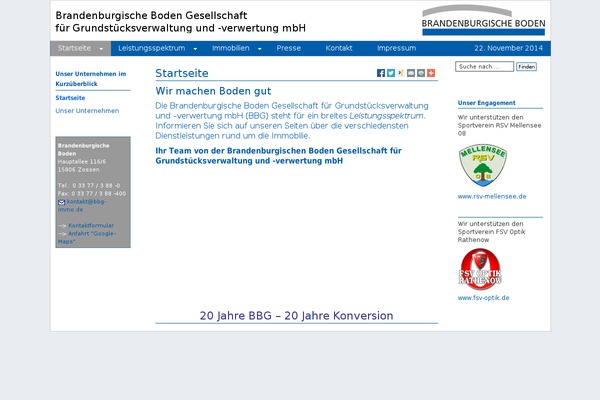Expand the Immobilien dropdown arrow
This screenshot has height=400, width=600.
[259, 49]
